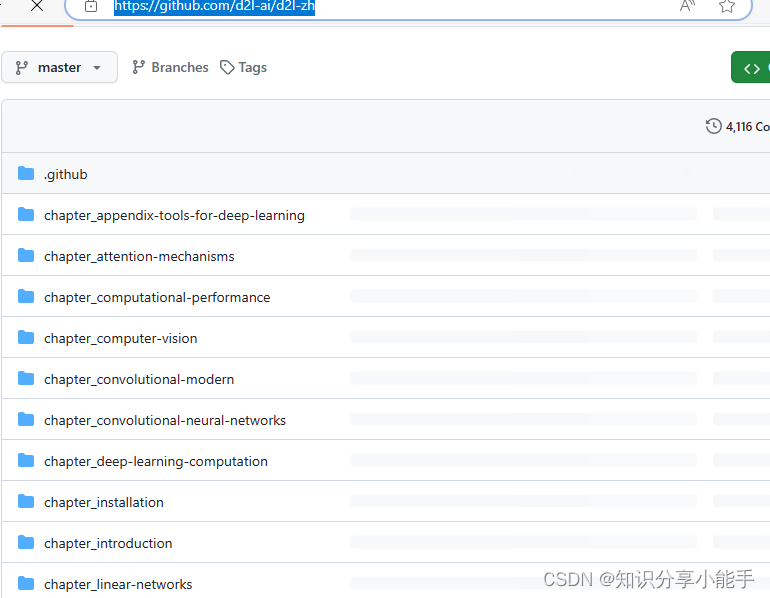The image size is (770, 598).
Task: Open the Tags link
Action: pos(244,67)
